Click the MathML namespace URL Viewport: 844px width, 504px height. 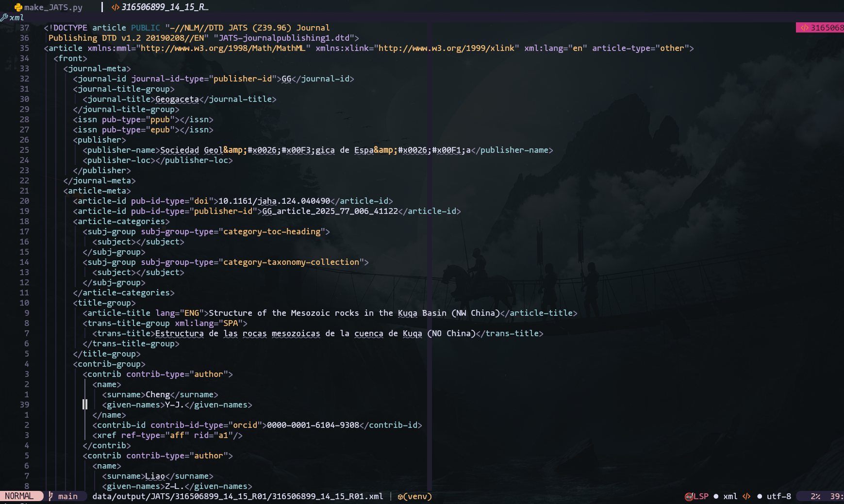[223, 48]
